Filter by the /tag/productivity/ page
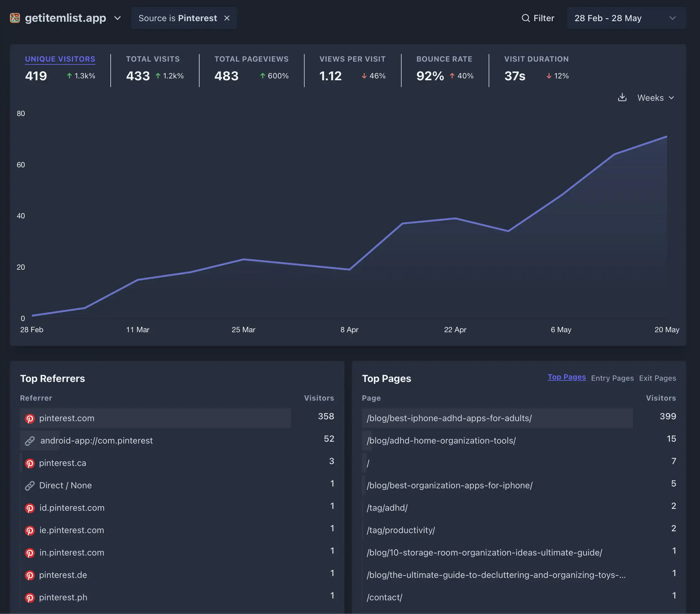This screenshot has width=700, height=614. click(x=401, y=530)
